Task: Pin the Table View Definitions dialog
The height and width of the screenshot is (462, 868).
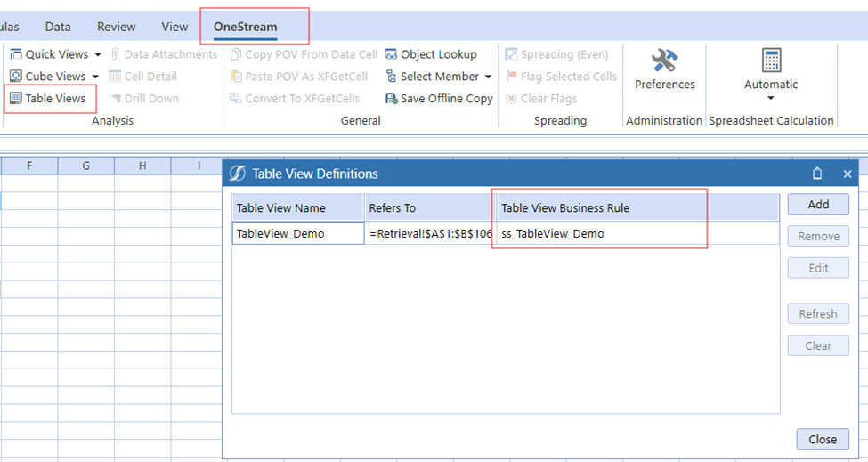Action: pyautogui.click(x=817, y=174)
